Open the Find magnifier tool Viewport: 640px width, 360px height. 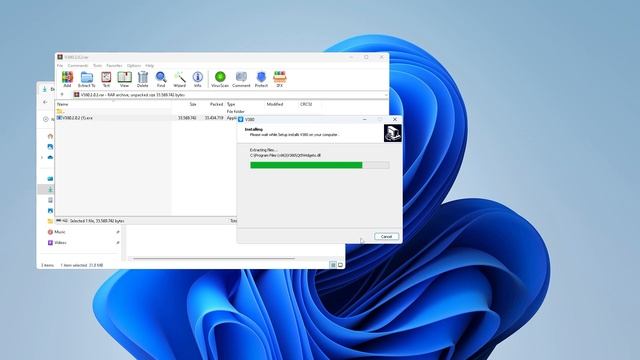click(x=161, y=79)
